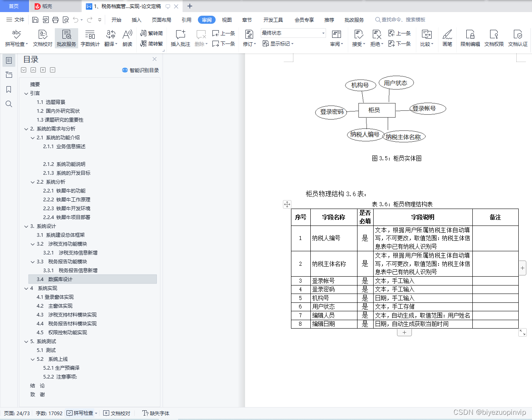Viewport: 532px width, 420px height.
Task: Start read aloud (朗读)
Action: (x=127, y=38)
